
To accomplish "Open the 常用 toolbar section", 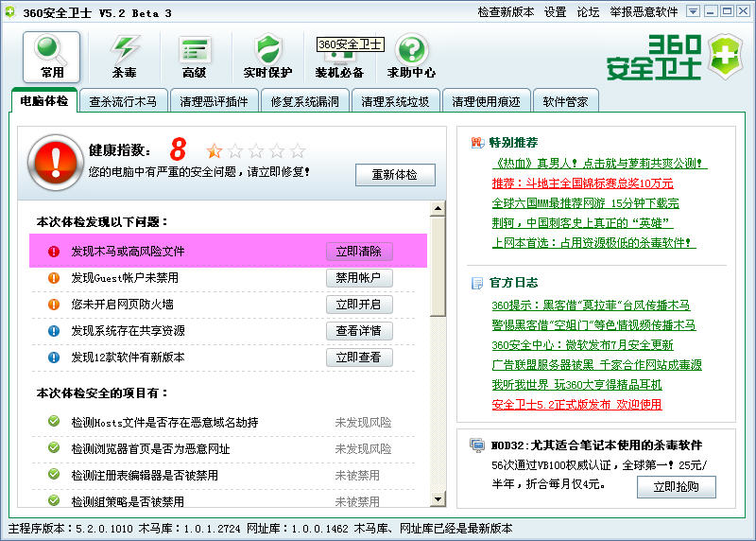I will point(52,57).
